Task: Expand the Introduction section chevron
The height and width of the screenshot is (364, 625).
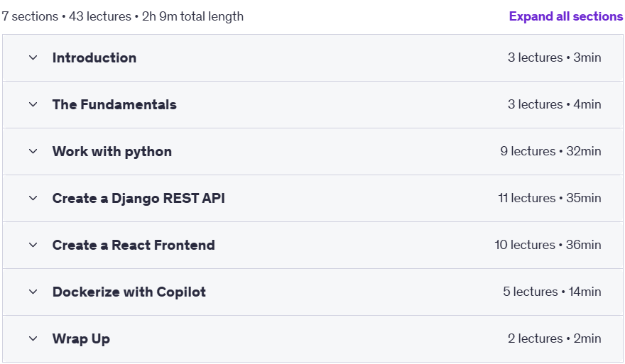Action: point(33,57)
